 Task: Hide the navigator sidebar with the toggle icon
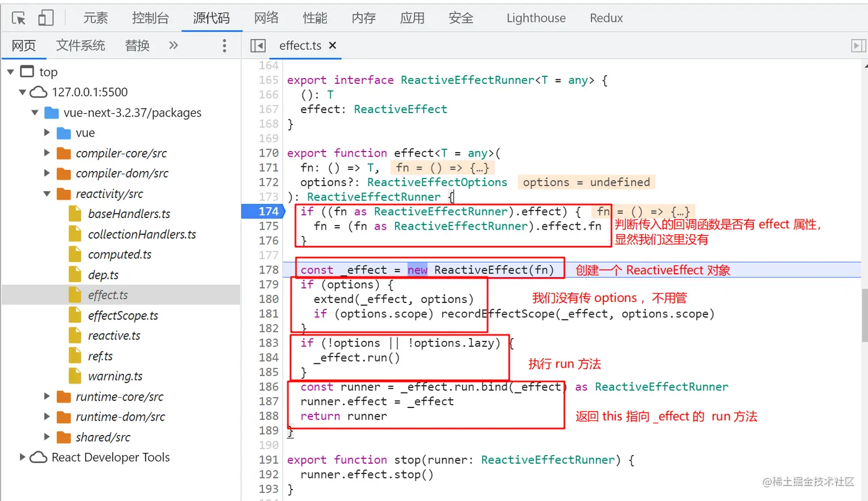258,46
